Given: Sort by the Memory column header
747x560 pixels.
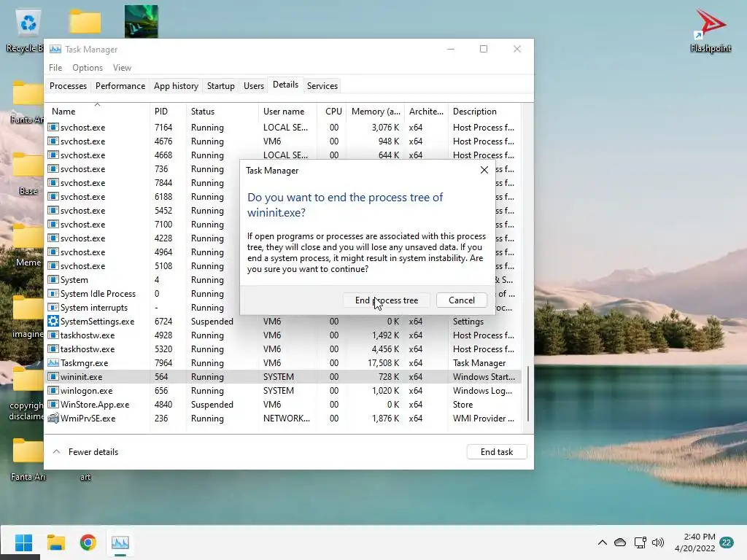Looking at the screenshot, I should (376, 111).
